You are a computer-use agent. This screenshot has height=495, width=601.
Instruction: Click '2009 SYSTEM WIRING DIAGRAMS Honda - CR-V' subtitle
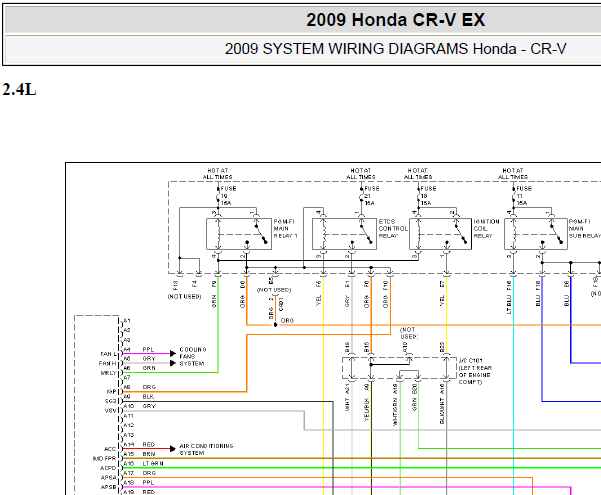pyautogui.click(x=395, y=49)
